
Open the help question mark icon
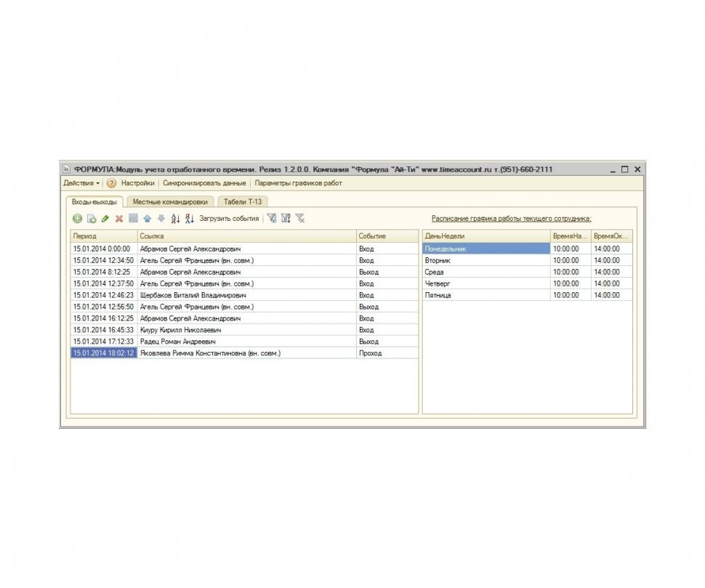coord(112,183)
